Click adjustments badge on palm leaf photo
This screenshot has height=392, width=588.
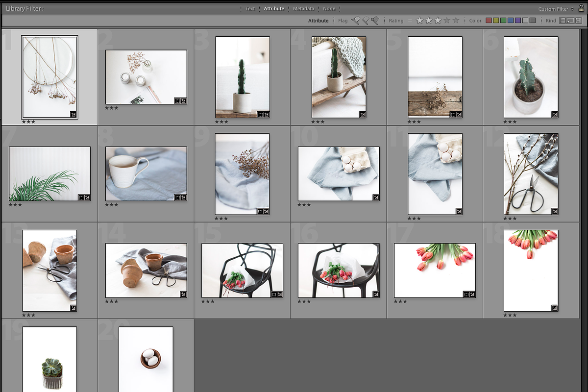click(87, 197)
